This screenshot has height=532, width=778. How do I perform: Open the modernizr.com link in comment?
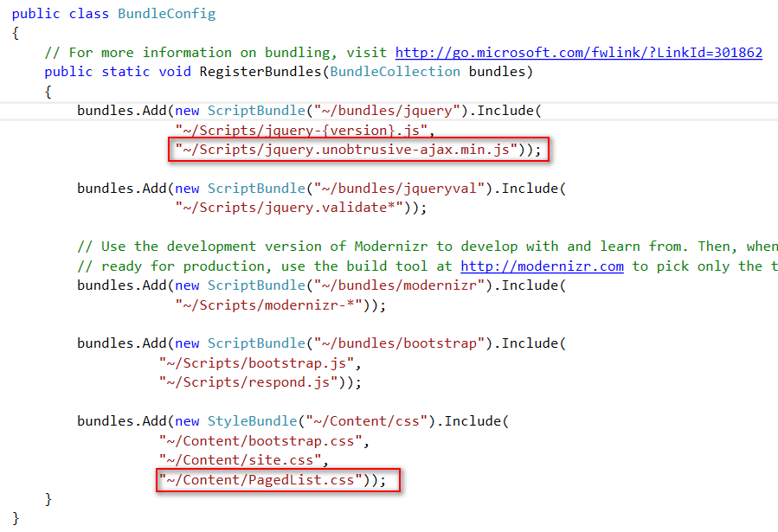[x=542, y=266]
